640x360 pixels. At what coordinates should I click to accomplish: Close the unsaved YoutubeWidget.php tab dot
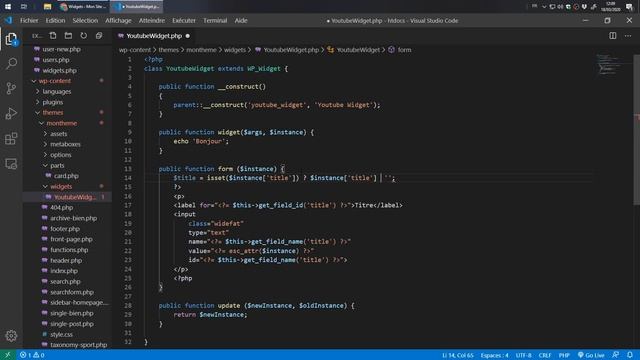coord(188,36)
